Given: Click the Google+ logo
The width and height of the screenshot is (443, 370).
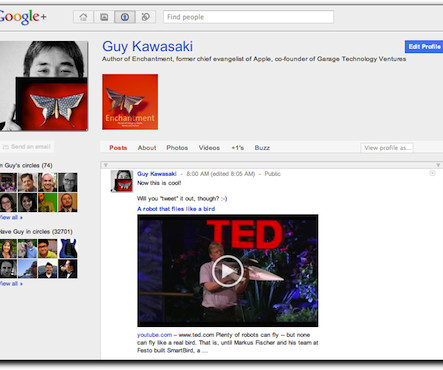Looking at the screenshot, I should [22, 17].
